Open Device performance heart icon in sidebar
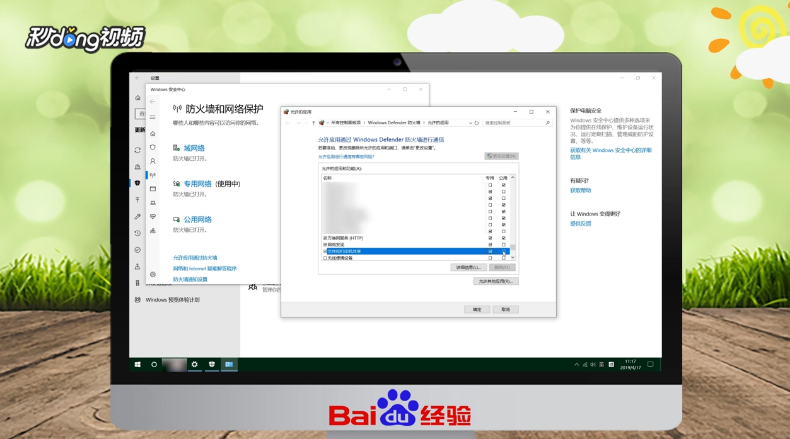The image size is (790, 439). tap(153, 216)
